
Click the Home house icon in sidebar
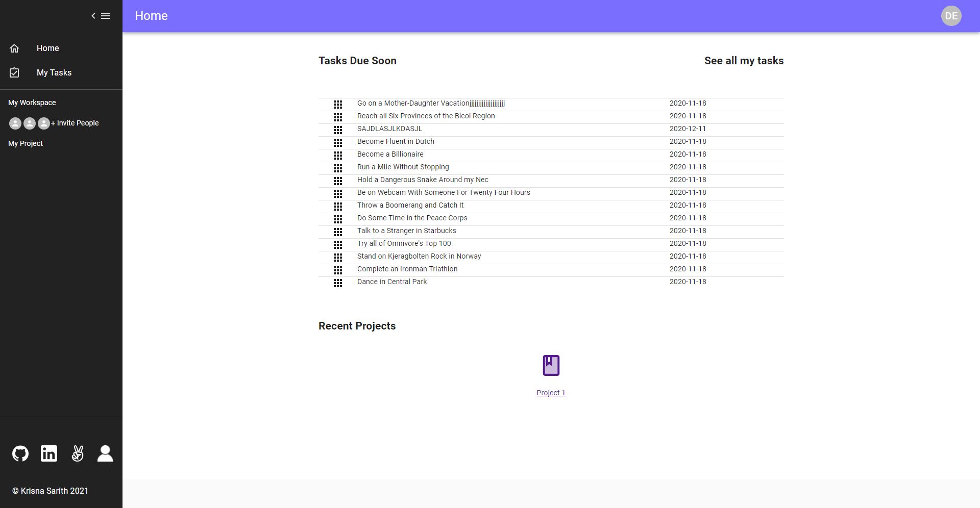[14, 48]
